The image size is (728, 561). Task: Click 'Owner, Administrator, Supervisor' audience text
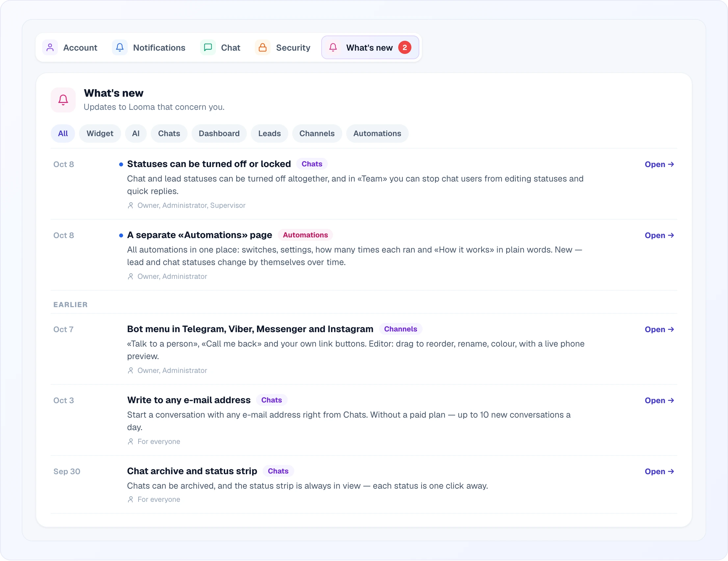192,206
